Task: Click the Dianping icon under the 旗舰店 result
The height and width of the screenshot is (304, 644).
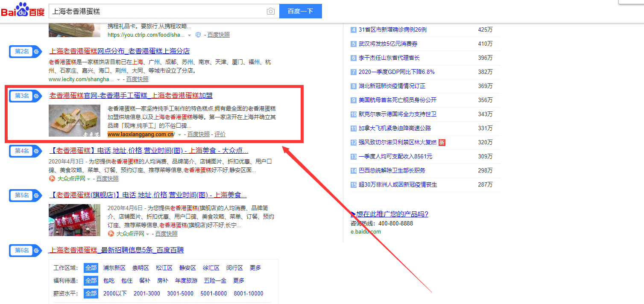Action: coord(111,234)
